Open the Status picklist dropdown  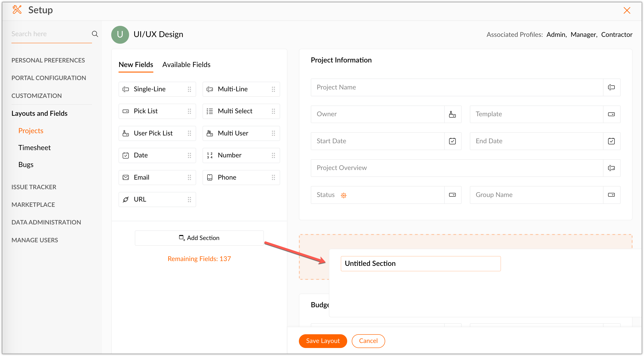click(452, 195)
